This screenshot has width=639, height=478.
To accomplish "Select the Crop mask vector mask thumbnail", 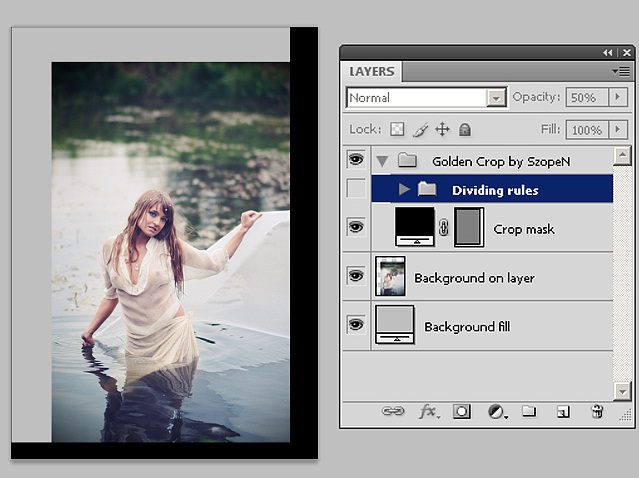I will click(x=469, y=227).
